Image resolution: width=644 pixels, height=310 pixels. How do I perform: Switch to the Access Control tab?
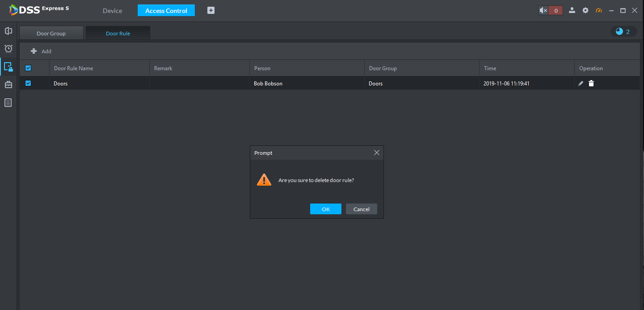pos(166,11)
